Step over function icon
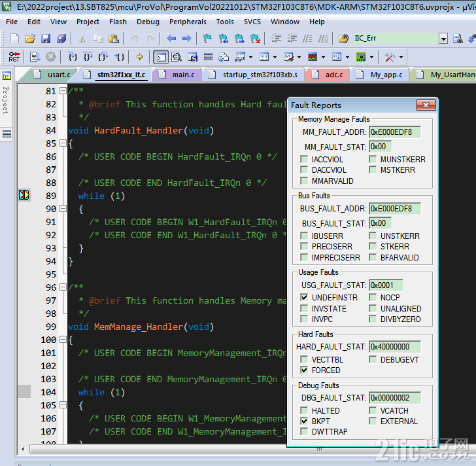This screenshot has width=476, height=466. coord(88,57)
